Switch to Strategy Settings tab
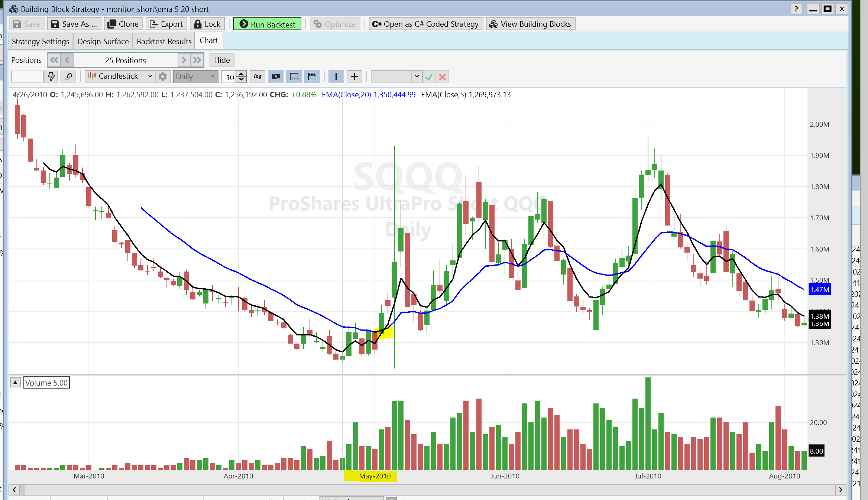The width and height of the screenshot is (868, 500). 41,41
